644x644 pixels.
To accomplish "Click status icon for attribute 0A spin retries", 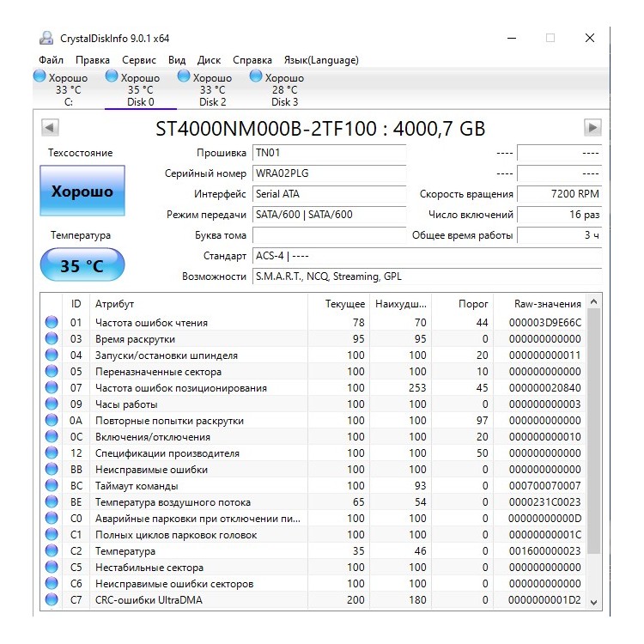I will (52, 421).
